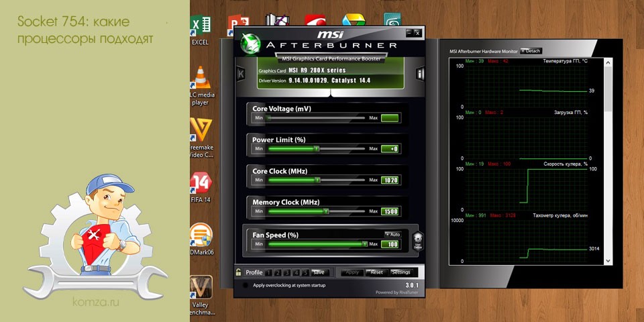The height and width of the screenshot is (322, 644).
Task: Click the profile lock padlock icon
Action: coord(238,272)
